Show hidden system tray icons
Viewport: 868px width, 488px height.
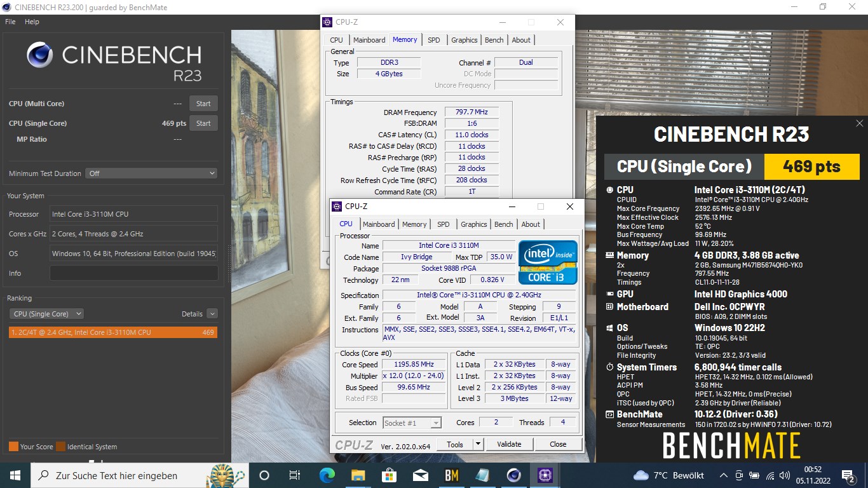724,475
